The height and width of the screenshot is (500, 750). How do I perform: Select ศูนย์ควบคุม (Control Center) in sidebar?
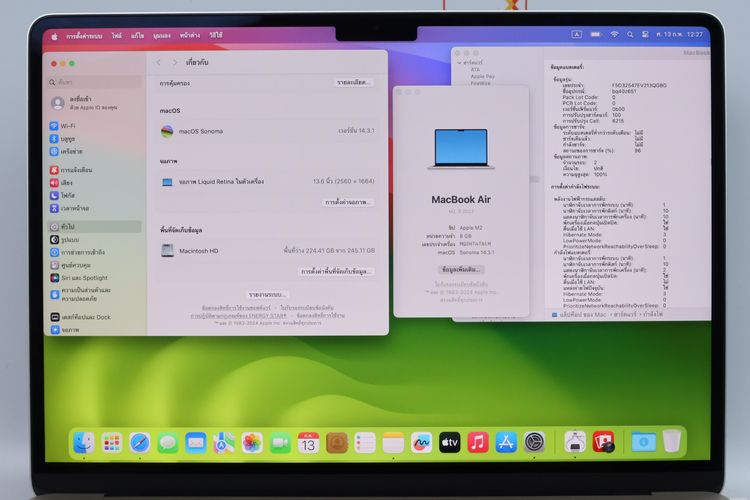(x=95, y=265)
